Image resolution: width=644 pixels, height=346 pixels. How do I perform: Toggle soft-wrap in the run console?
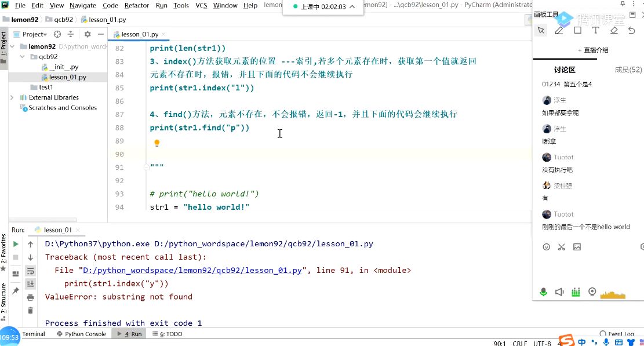click(x=30, y=271)
